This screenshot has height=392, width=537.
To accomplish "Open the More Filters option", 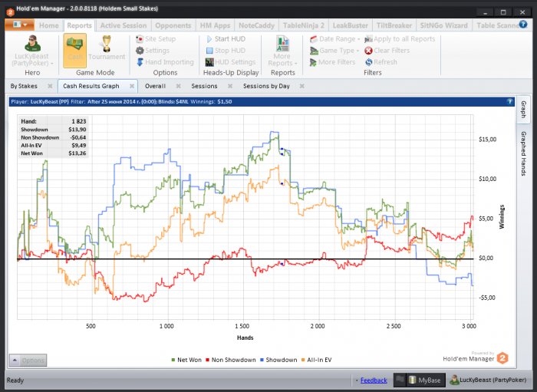I will [x=332, y=62].
